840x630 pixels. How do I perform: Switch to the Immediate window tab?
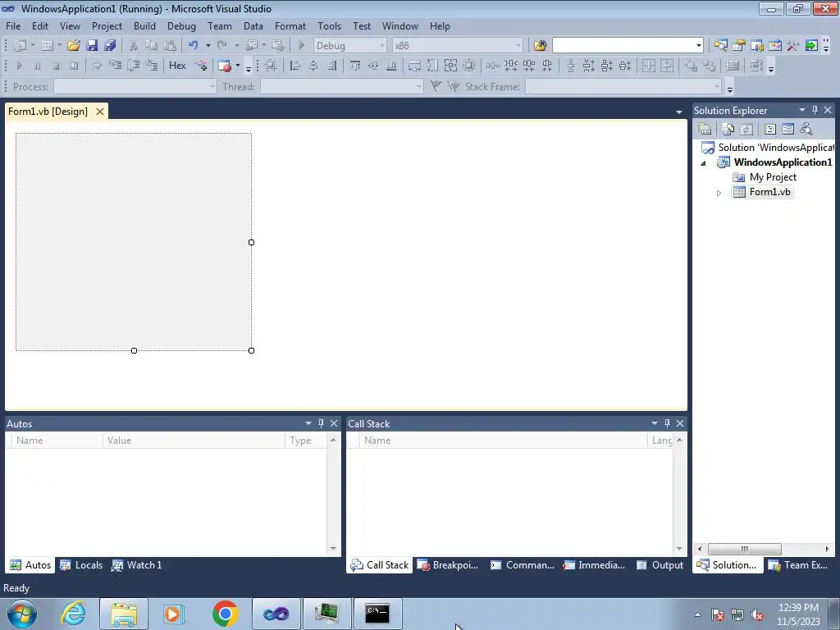tap(595, 565)
